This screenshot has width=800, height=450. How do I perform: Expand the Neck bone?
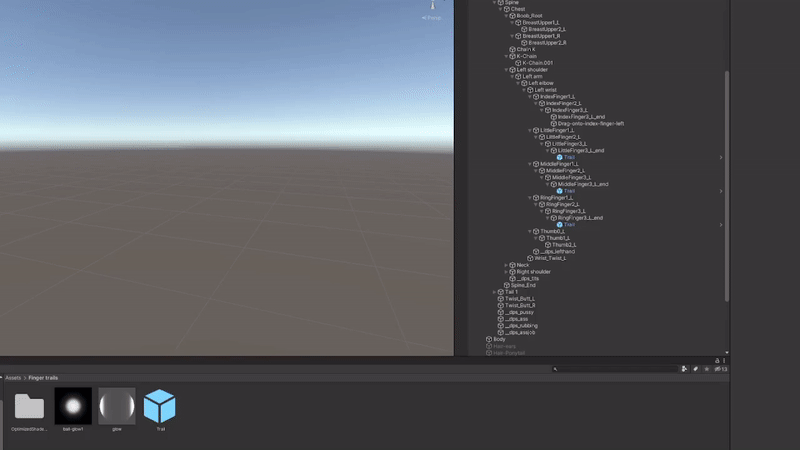506,265
